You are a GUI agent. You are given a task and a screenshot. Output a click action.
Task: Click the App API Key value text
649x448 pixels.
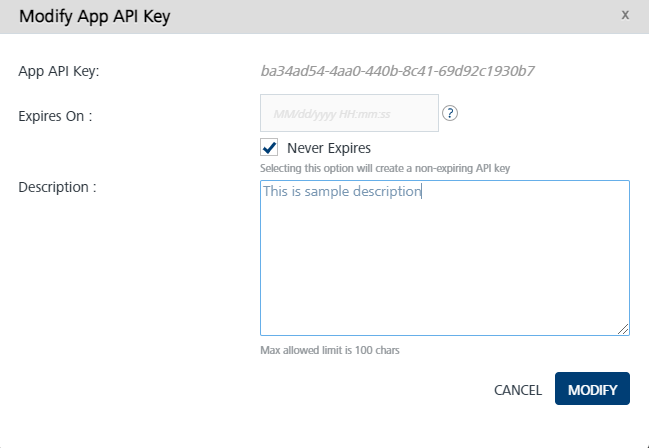[398, 71]
